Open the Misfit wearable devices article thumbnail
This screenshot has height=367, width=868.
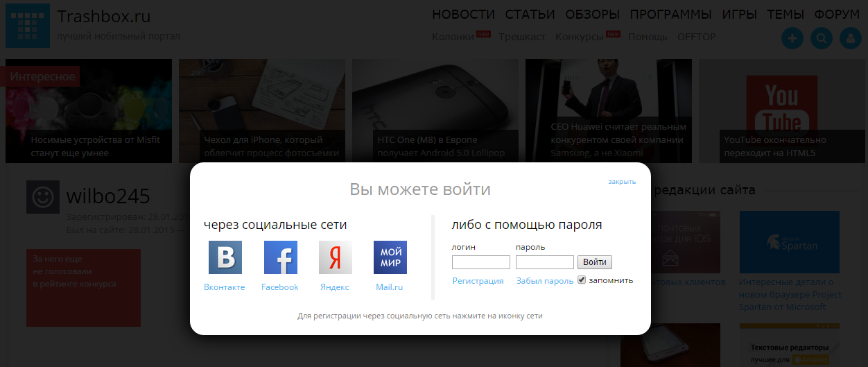[x=89, y=111]
